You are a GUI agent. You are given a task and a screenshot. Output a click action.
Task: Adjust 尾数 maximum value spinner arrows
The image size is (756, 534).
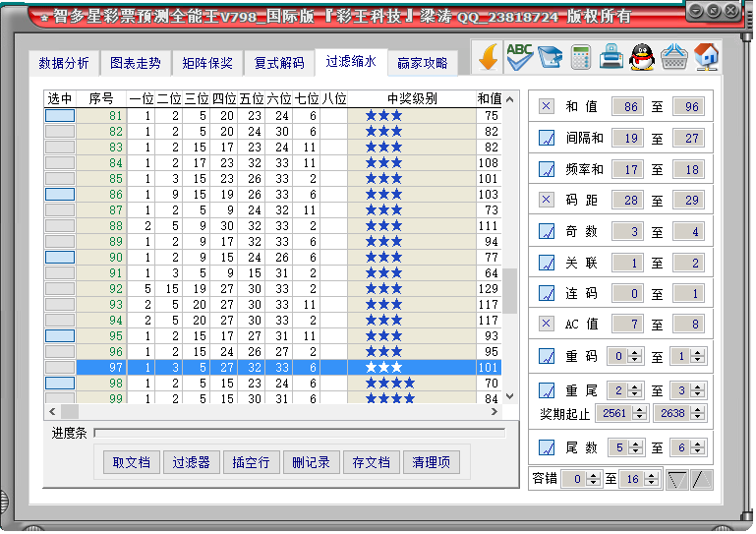(698, 447)
